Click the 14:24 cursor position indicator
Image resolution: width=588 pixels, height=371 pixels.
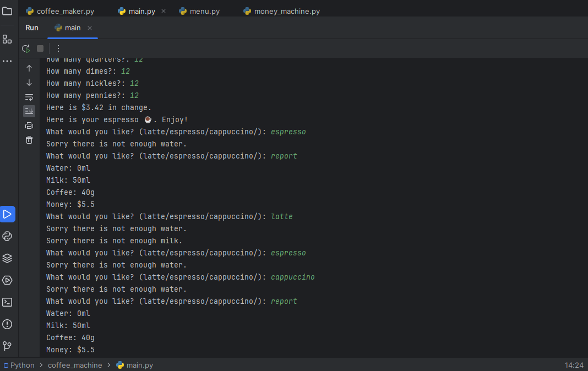click(574, 365)
